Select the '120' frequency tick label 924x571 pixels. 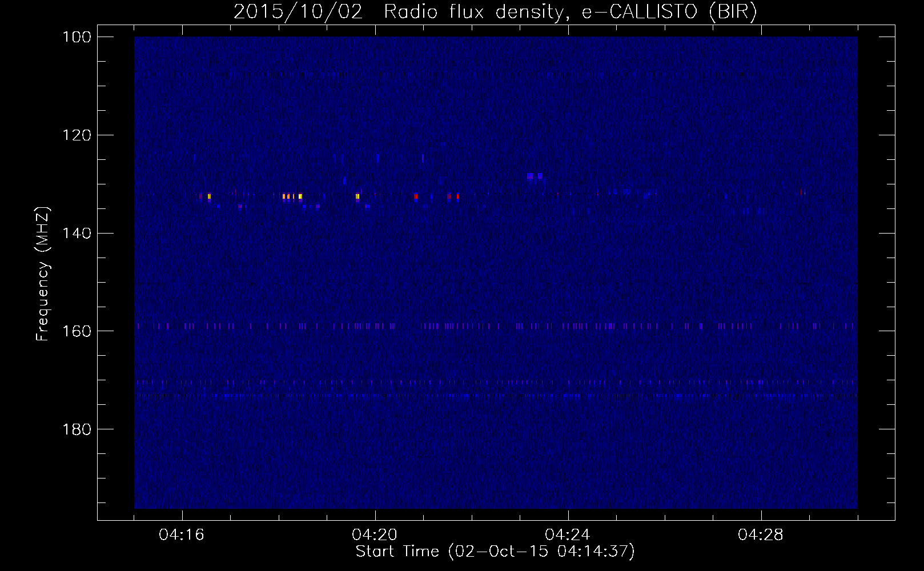(x=77, y=135)
